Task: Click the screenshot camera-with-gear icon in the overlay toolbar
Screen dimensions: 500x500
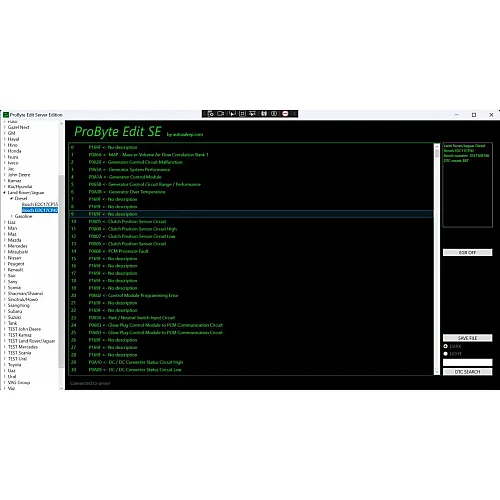Action: click(210, 114)
